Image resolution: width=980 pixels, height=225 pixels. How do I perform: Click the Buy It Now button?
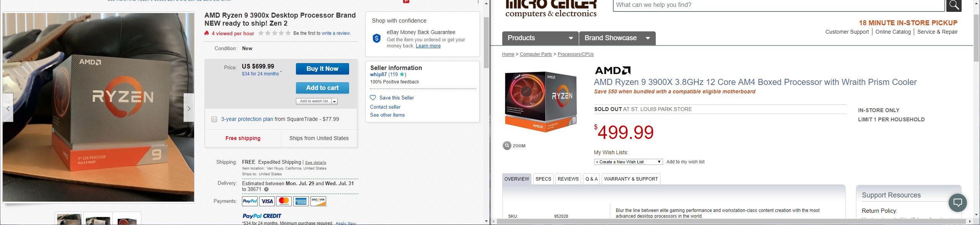pos(322,68)
